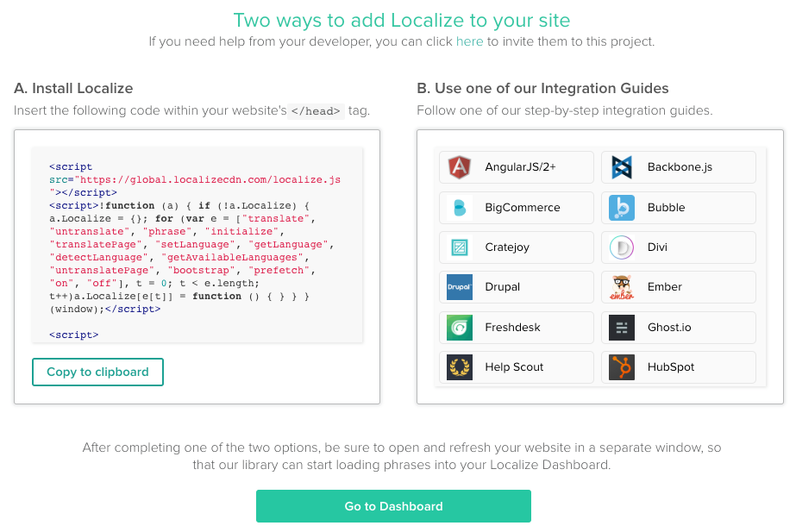This screenshot has width=796, height=532.
Task: Follow the 'here' link to invite developer
Action: point(469,41)
